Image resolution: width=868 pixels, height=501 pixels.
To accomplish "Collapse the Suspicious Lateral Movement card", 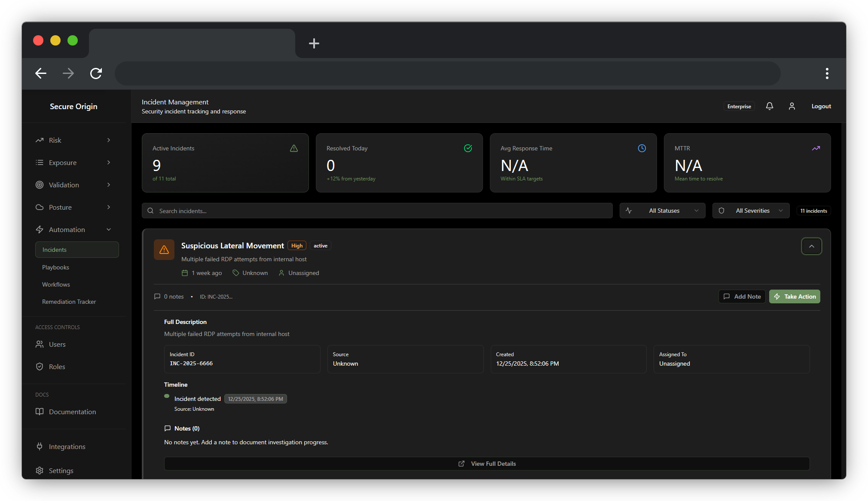I will [811, 246].
